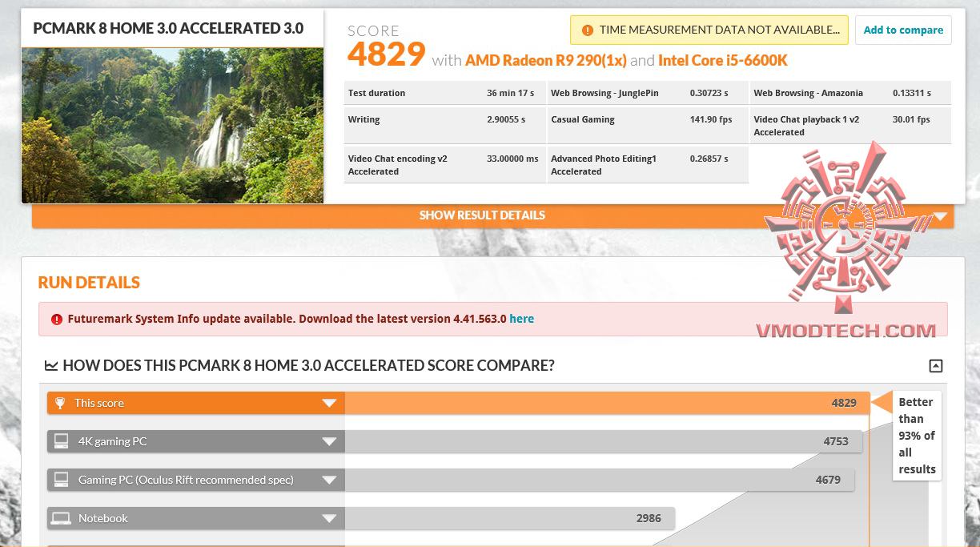Expand the This score dropdown arrow
Screen dimensions: 980x547
(329, 404)
